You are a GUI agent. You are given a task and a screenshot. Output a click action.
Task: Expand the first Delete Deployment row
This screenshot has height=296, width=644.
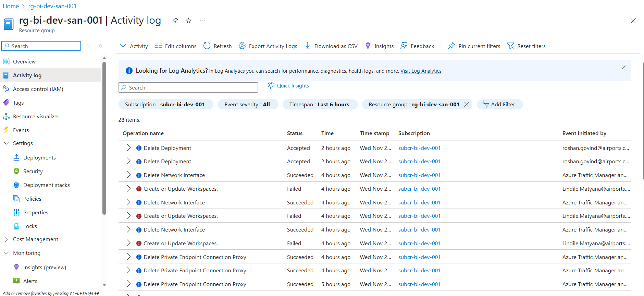tap(128, 148)
